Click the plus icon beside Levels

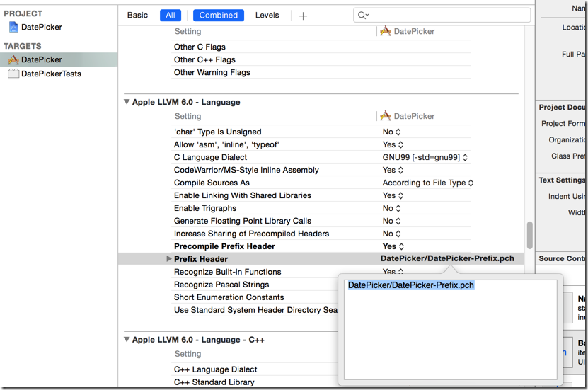point(303,16)
